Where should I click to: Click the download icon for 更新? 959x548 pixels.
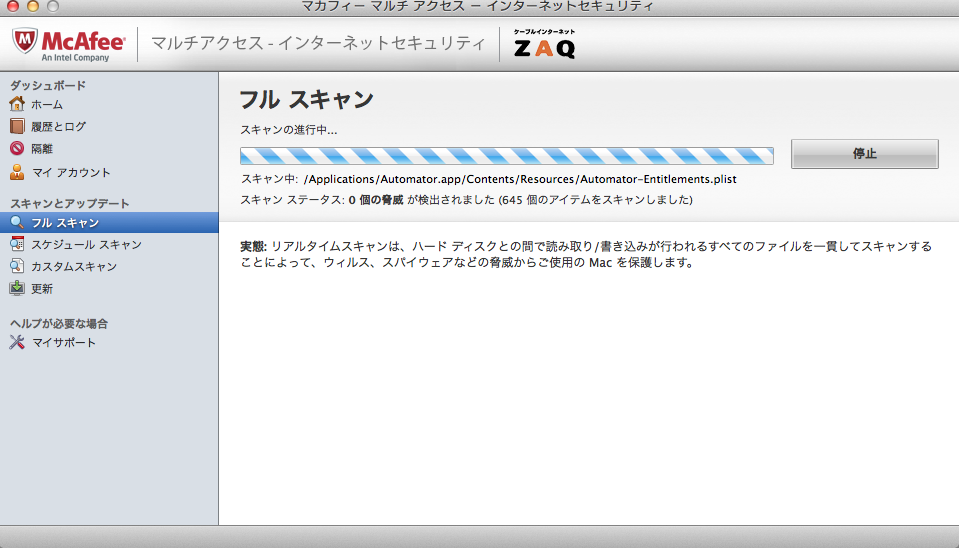[x=17, y=288]
